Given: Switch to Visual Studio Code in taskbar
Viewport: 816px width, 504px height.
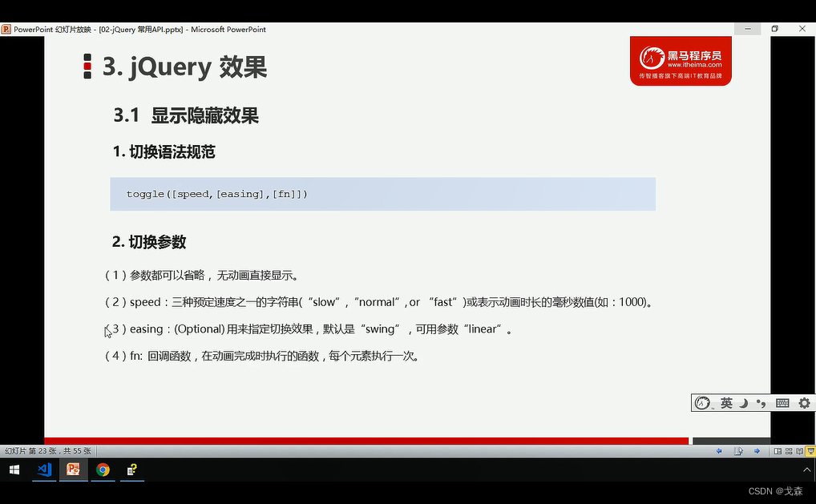Looking at the screenshot, I should point(44,470).
